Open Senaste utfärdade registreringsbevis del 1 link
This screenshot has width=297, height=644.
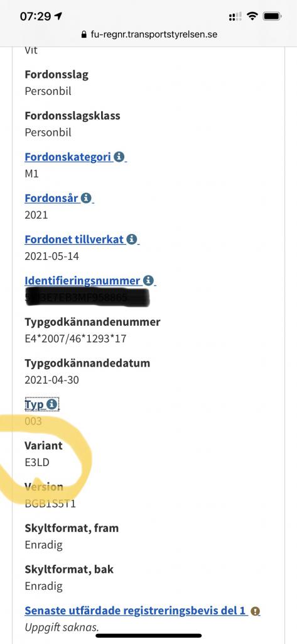[x=136, y=611]
